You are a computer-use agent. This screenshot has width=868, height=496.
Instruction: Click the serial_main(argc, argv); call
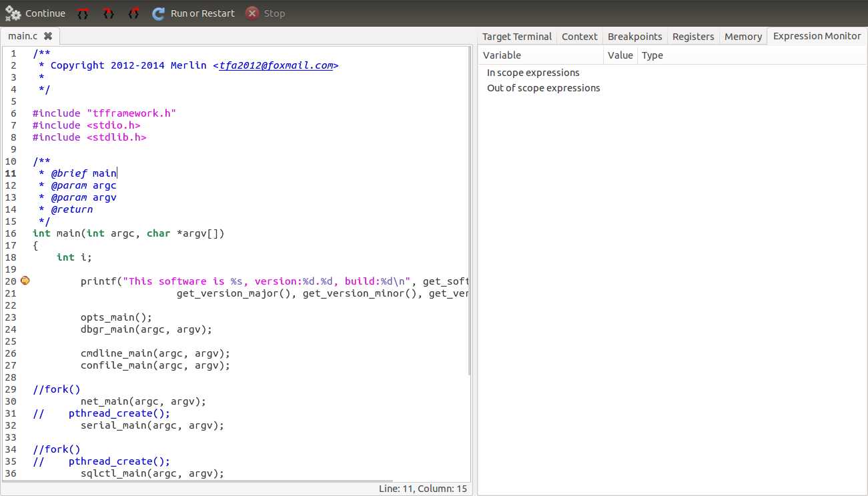152,425
